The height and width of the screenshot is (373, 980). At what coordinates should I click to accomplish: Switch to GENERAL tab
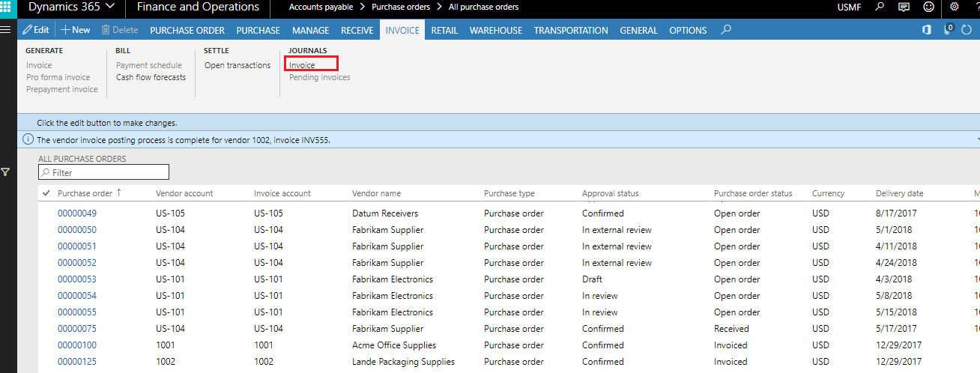639,30
